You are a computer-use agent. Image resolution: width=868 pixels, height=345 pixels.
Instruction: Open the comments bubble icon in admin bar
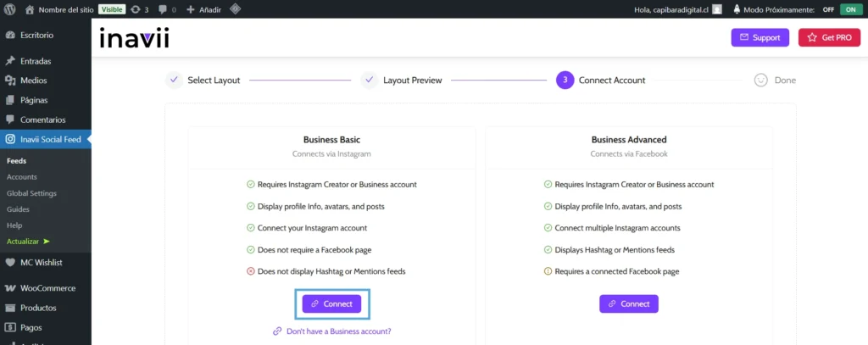[166, 9]
